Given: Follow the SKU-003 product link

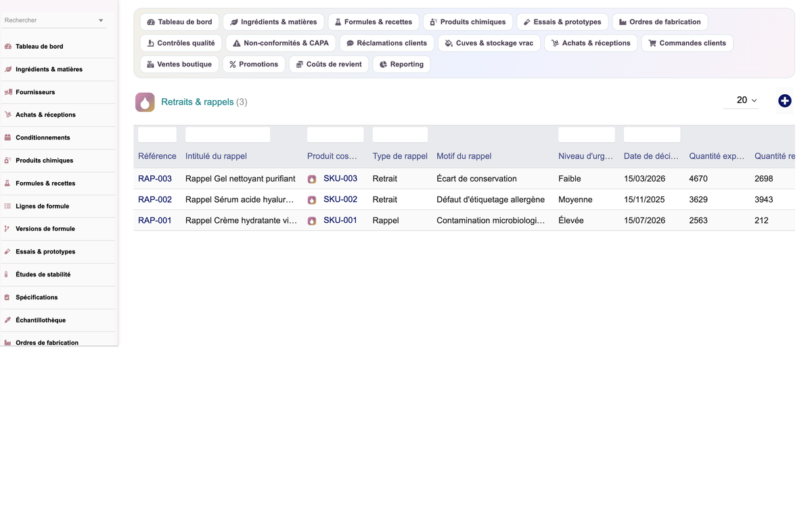Looking at the screenshot, I should tap(340, 179).
